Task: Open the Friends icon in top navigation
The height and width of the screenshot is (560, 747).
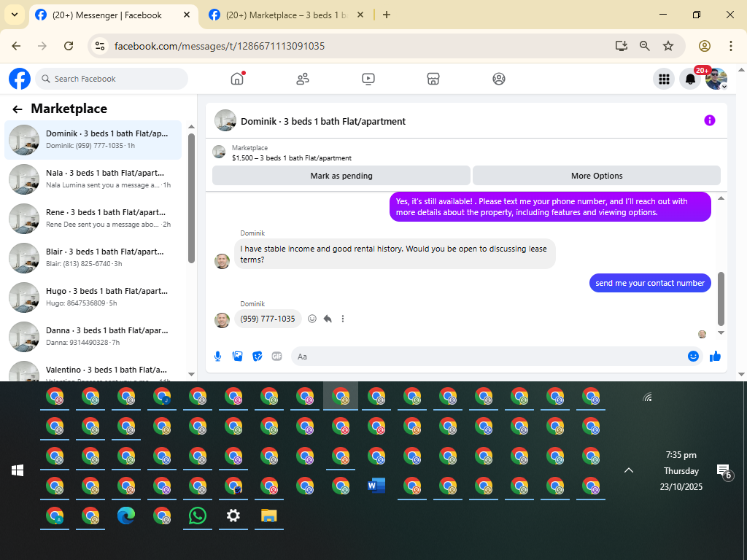Action: (303, 79)
